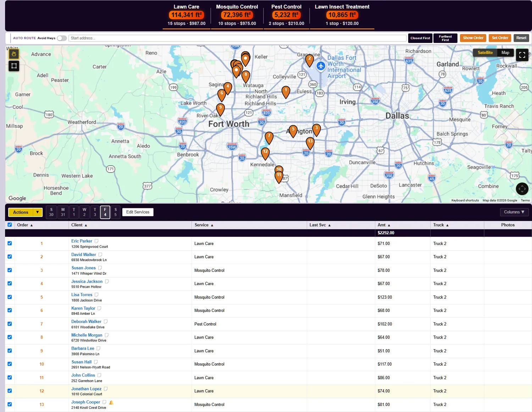Uncheck the Lisa Torres row checkbox

(10, 297)
